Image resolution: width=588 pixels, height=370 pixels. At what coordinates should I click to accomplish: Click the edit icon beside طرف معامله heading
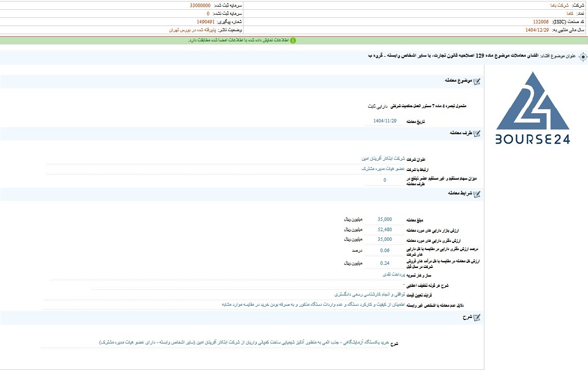[x=477, y=133]
